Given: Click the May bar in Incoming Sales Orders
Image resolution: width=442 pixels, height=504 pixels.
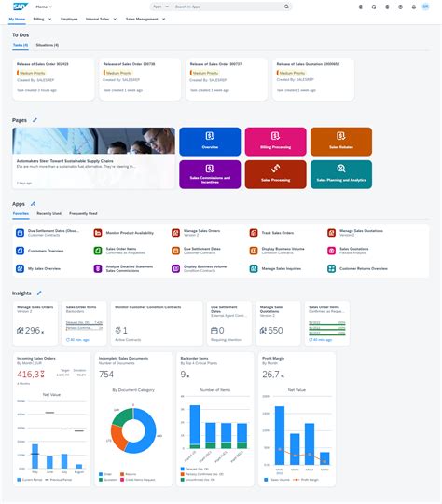Looking at the screenshot, I should pyautogui.click(x=35, y=456).
